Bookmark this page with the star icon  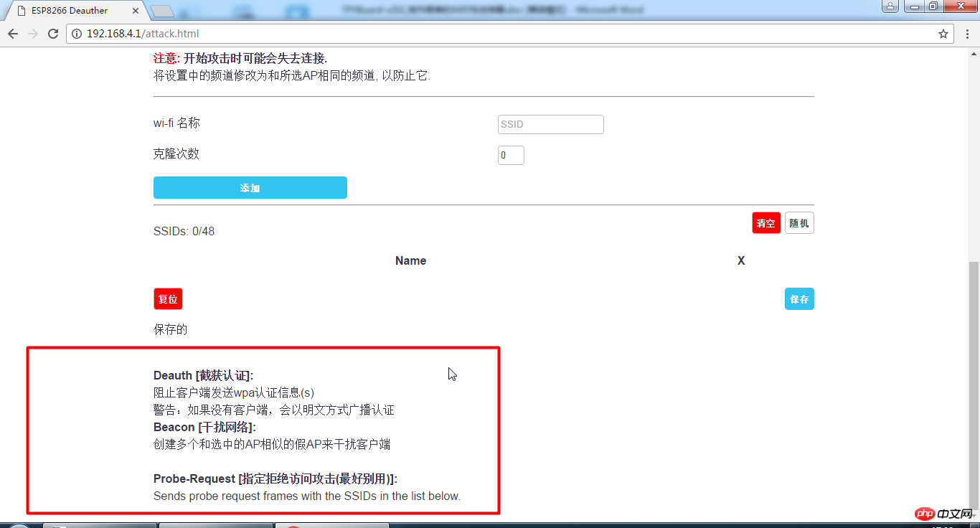pos(943,34)
